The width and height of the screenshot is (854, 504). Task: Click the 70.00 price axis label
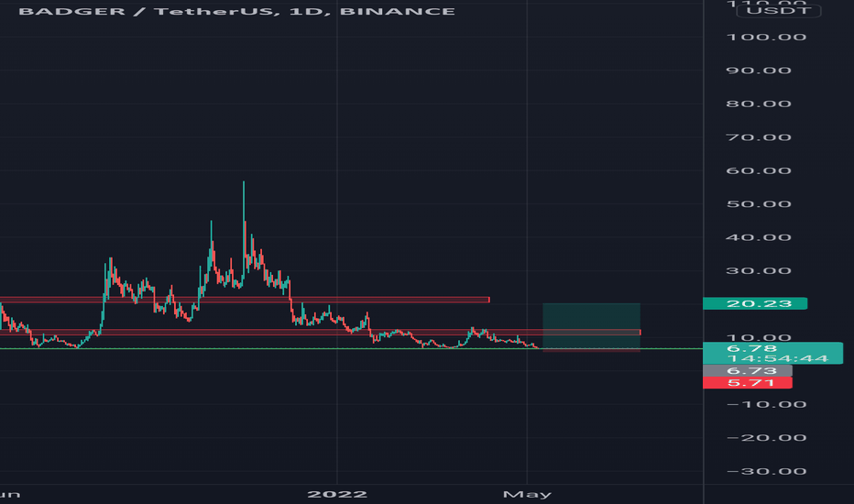(x=758, y=137)
